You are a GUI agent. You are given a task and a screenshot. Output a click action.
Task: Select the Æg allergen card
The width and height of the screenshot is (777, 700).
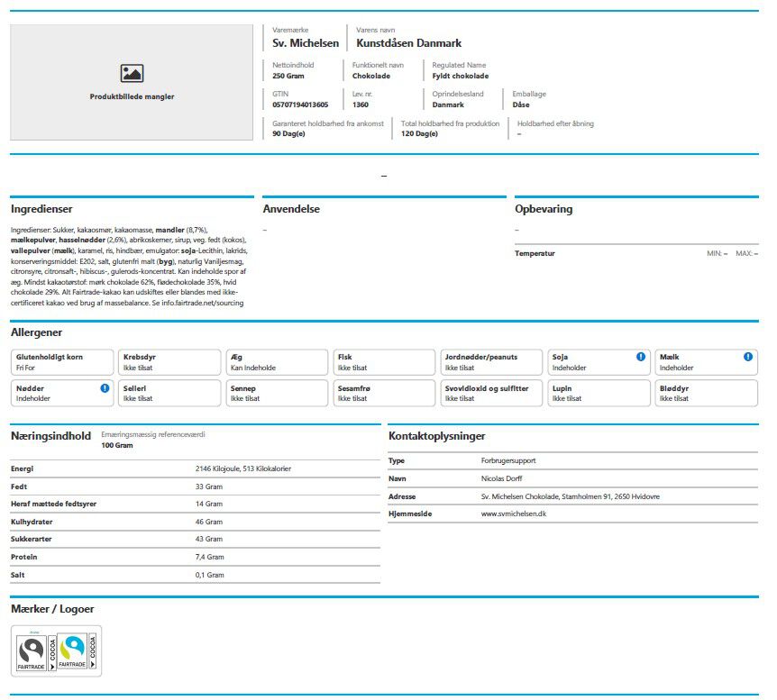[277, 362]
